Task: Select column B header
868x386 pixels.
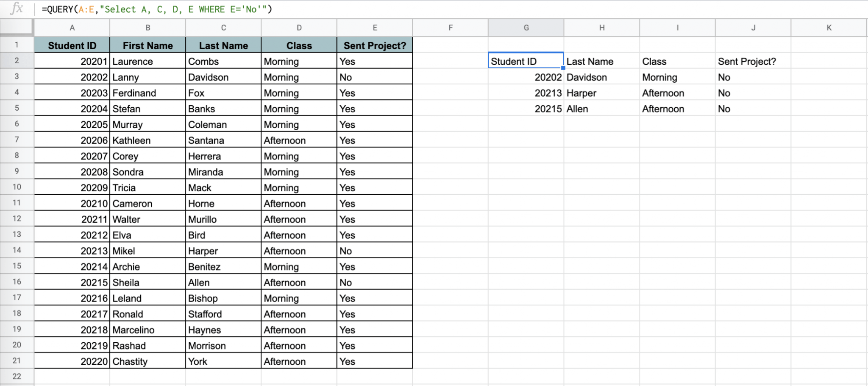Action: [147, 28]
